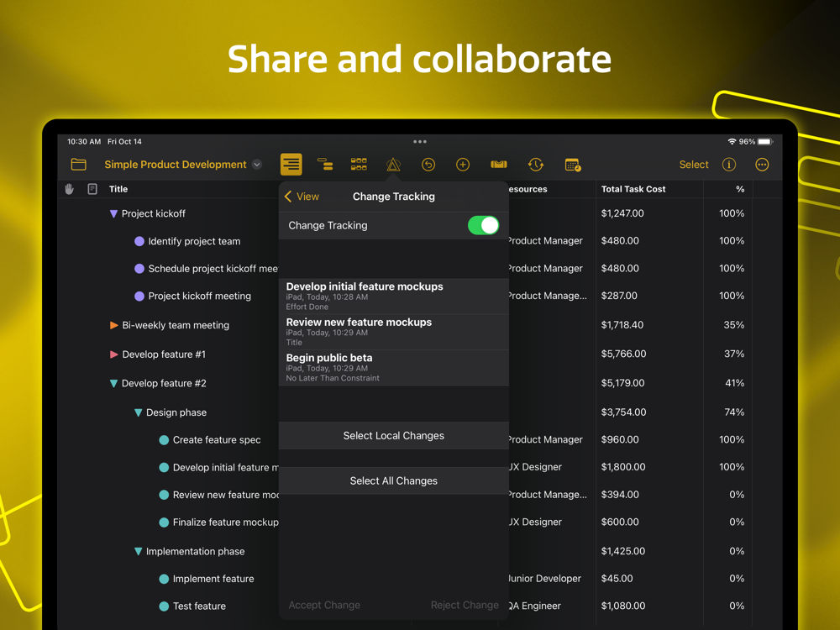Select the Test feature task title
Screen dimensions: 840x630
(x=199, y=606)
